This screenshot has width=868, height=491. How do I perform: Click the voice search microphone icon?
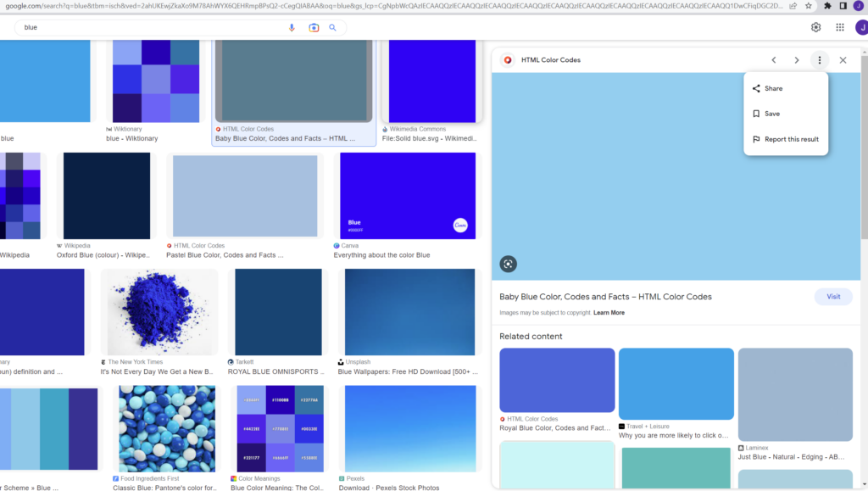click(292, 27)
